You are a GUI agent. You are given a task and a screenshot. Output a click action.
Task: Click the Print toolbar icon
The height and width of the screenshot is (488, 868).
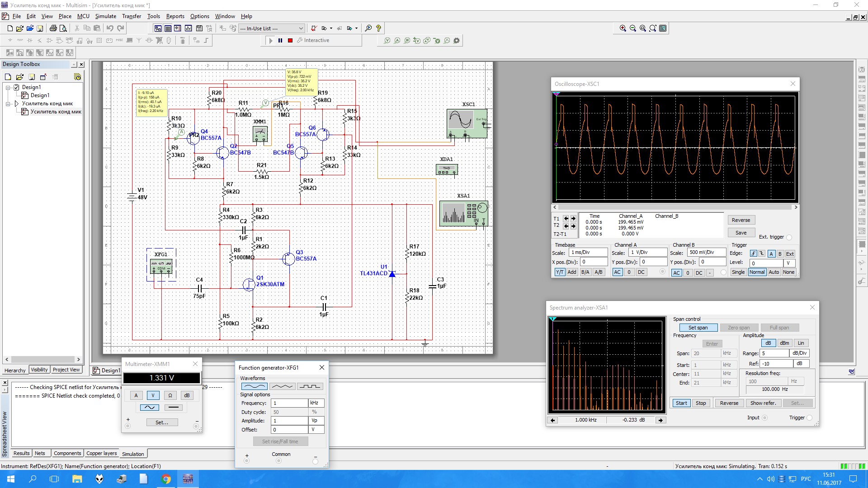[x=53, y=28]
